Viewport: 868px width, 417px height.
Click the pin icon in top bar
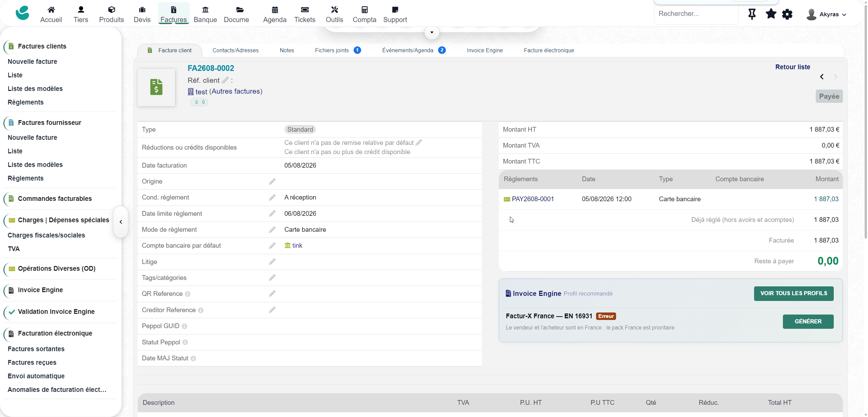(x=752, y=14)
